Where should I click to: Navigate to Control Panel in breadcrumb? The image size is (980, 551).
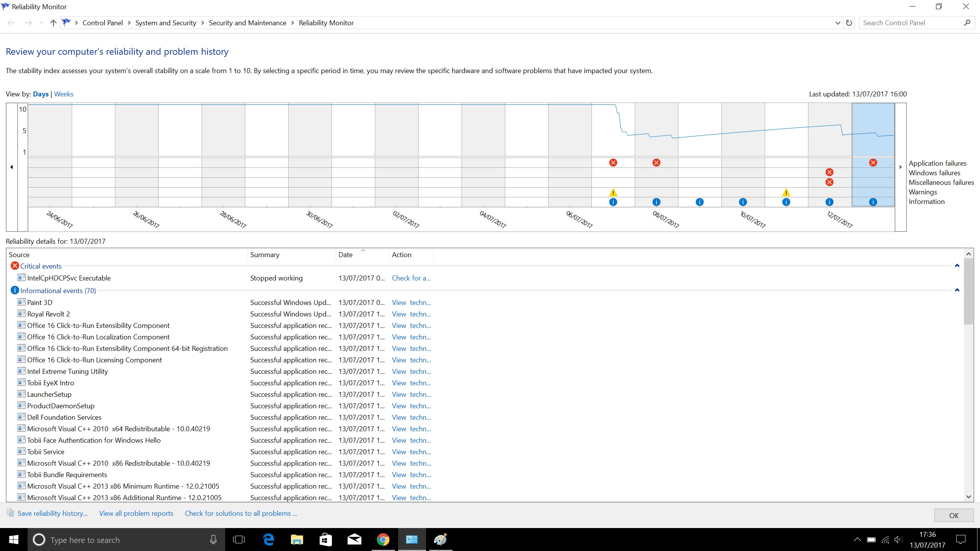[x=103, y=23]
